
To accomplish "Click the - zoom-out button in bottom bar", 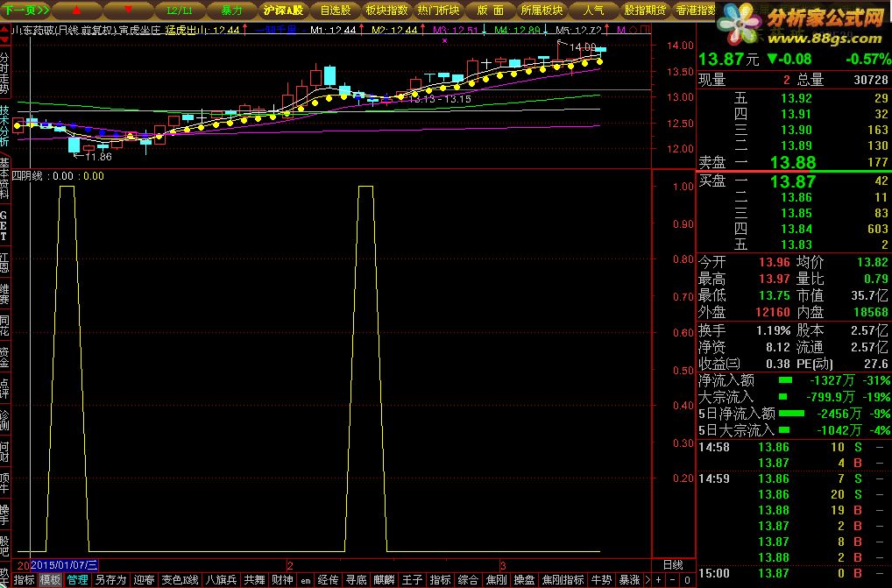I will 673,580.
